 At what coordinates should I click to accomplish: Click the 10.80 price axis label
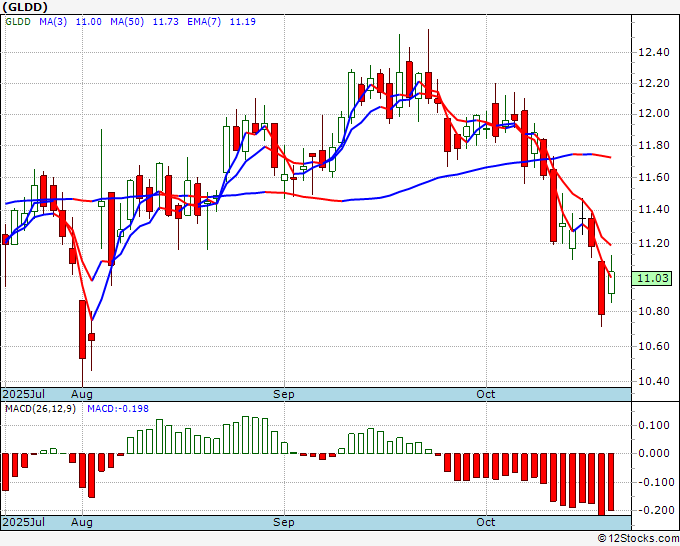tap(654, 312)
